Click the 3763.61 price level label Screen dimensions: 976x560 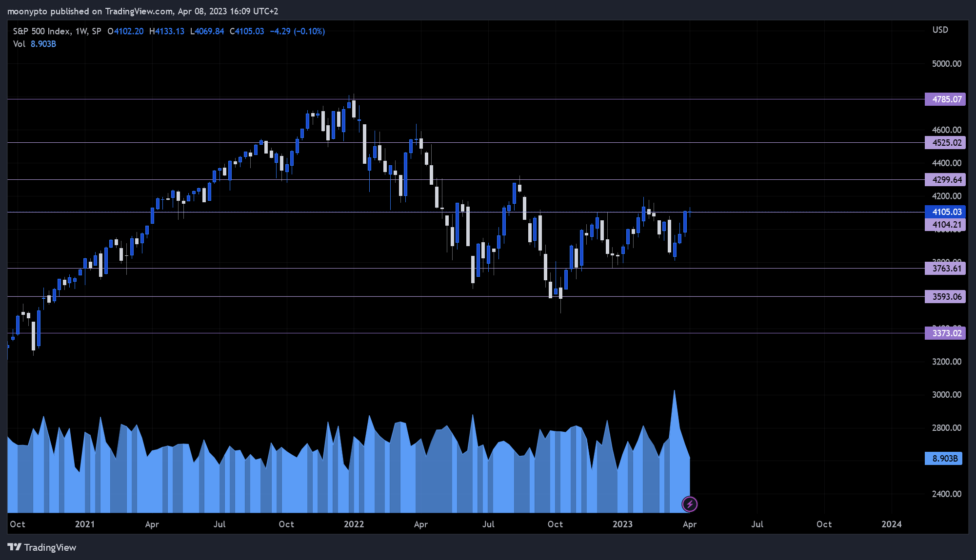click(945, 269)
